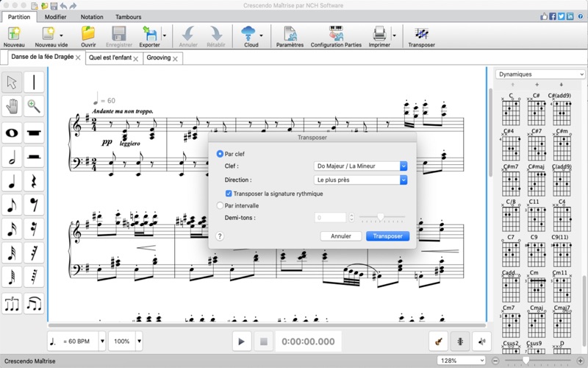Open the Cloud dropdown arrow
Image resolution: width=588 pixels, height=368 pixels.
tap(262, 35)
